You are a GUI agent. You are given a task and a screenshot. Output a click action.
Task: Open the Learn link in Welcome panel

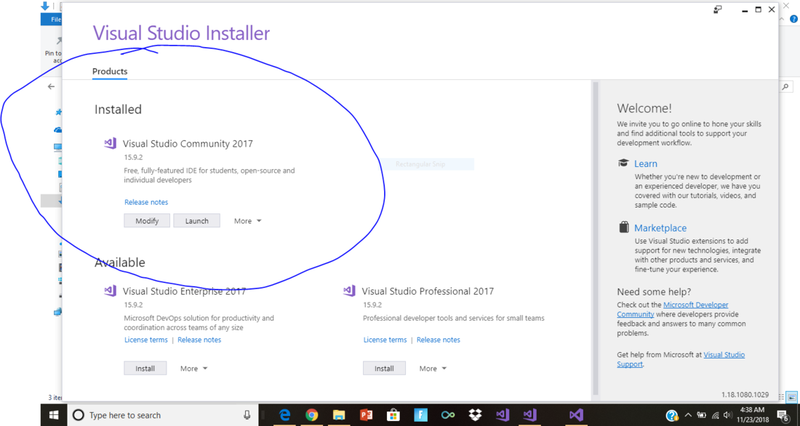[645, 164]
